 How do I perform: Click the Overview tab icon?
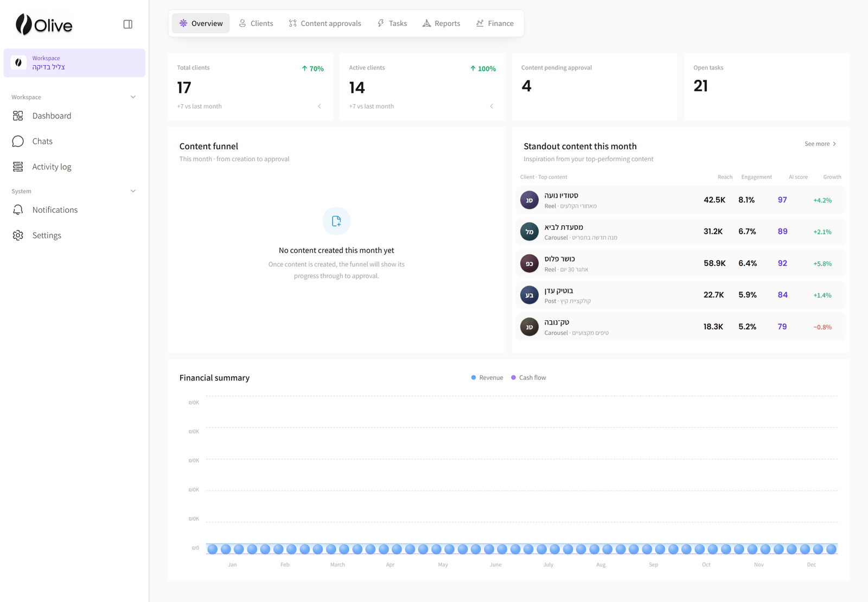(x=183, y=23)
